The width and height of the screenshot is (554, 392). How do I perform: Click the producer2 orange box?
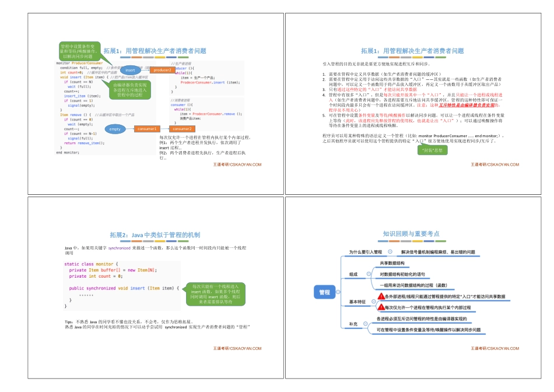(162, 71)
